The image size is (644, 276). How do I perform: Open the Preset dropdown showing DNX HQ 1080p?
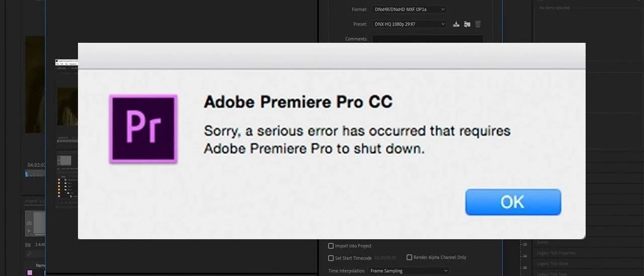click(409, 24)
